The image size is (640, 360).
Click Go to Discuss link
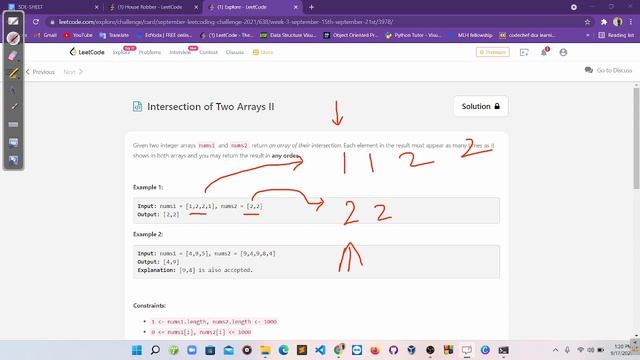click(608, 70)
